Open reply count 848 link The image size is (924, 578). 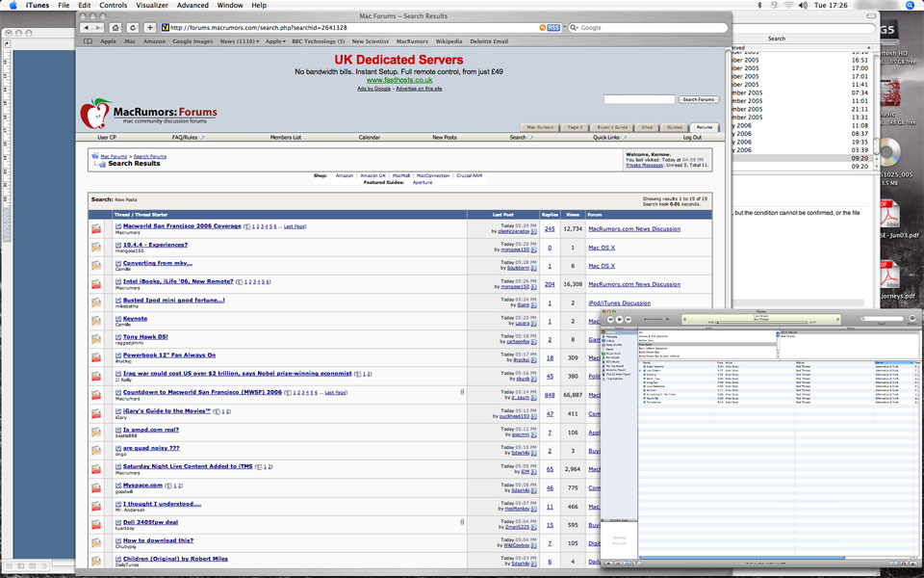[x=550, y=395]
